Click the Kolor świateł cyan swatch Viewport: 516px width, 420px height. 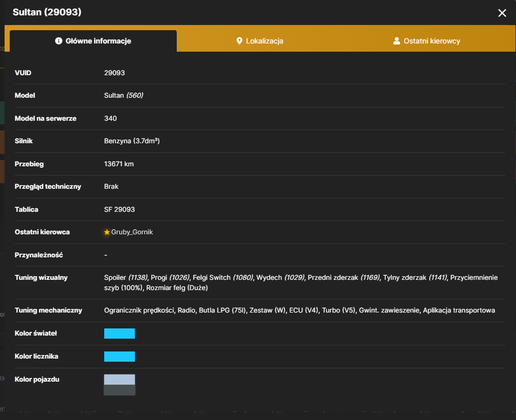click(x=119, y=333)
